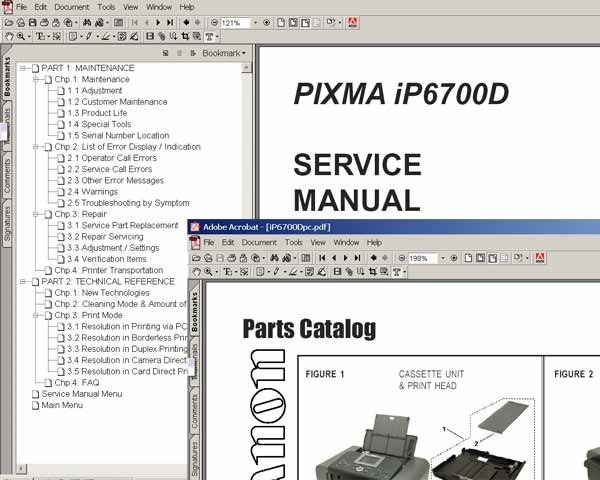
Task: Go to first page in iP6700Dpc window
Action: [322, 258]
